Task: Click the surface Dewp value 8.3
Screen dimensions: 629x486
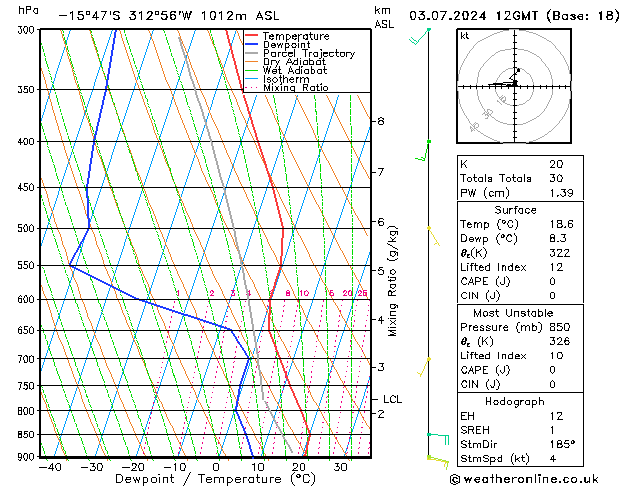Action: click(558, 238)
